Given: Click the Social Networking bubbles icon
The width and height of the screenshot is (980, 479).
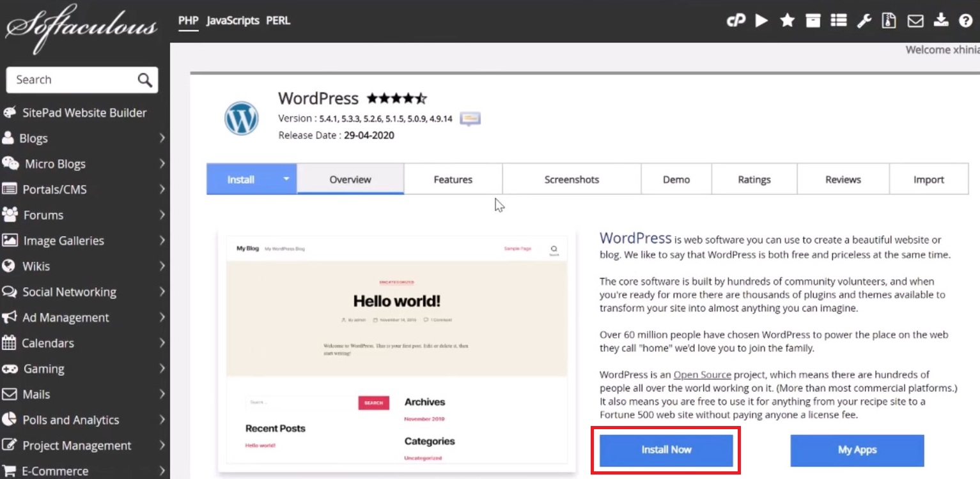Looking at the screenshot, I should pyautogui.click(x=10, y=292).
